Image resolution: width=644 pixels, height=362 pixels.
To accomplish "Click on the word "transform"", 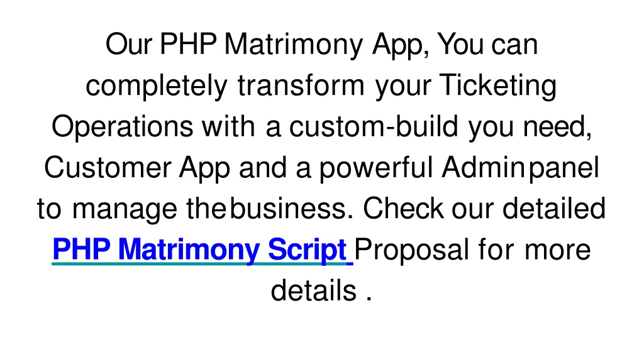I will click(x=301, y=85).
